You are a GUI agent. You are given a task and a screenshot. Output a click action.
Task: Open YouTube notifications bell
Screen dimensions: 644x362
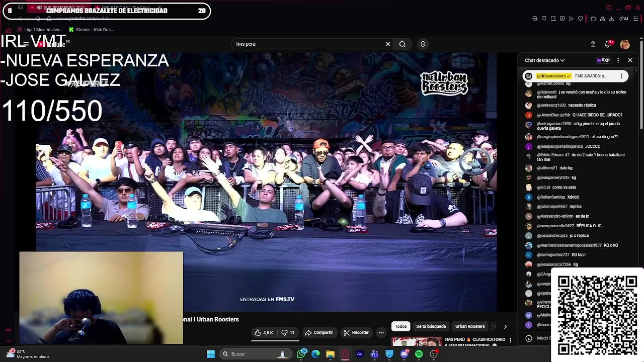coord(608,44)
